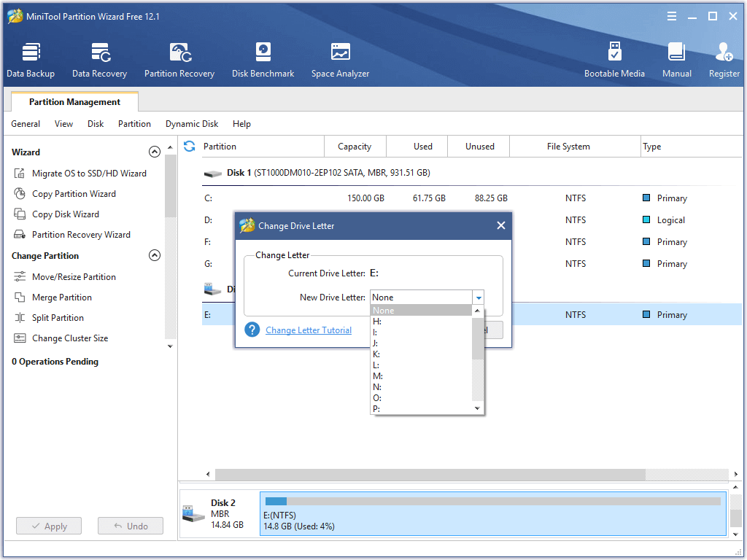Open Partition Recovery Wizard in sidebar

pos(72,235)
